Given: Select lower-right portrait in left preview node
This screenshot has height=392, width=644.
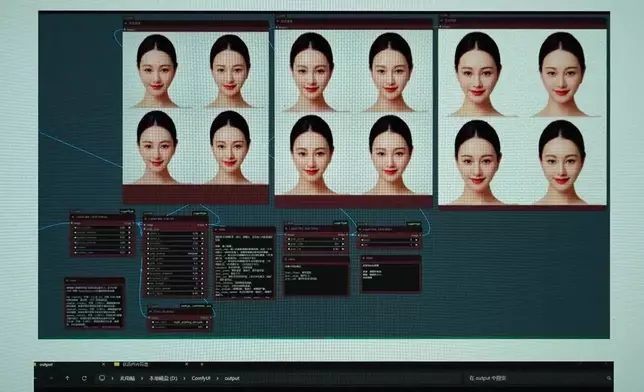Looking at the screenshot, I should pos(231,147).
